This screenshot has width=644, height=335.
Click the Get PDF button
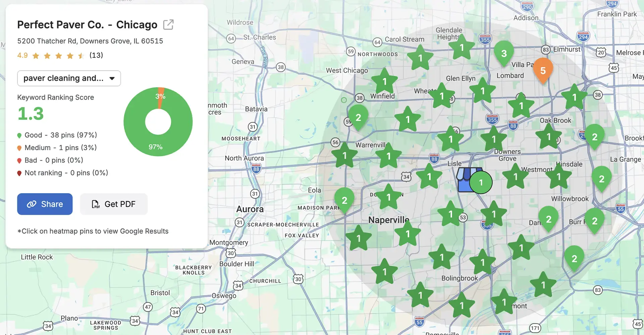[x=114, y=204]
